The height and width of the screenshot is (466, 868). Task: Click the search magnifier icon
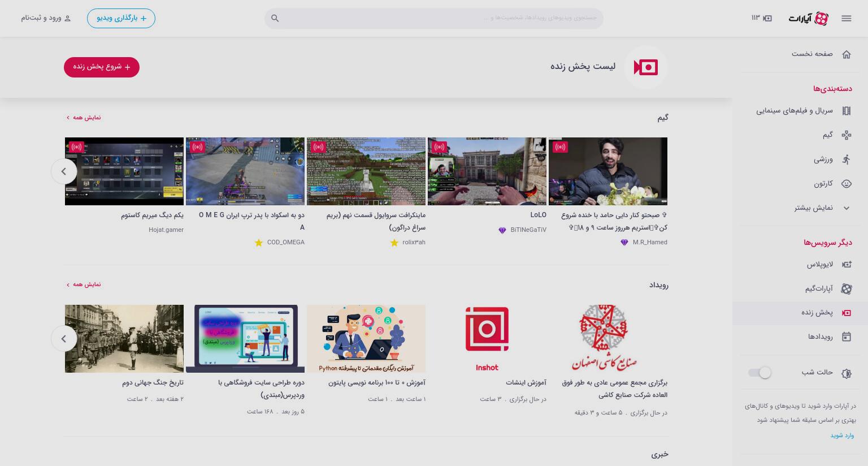click(x=275, y=18)
